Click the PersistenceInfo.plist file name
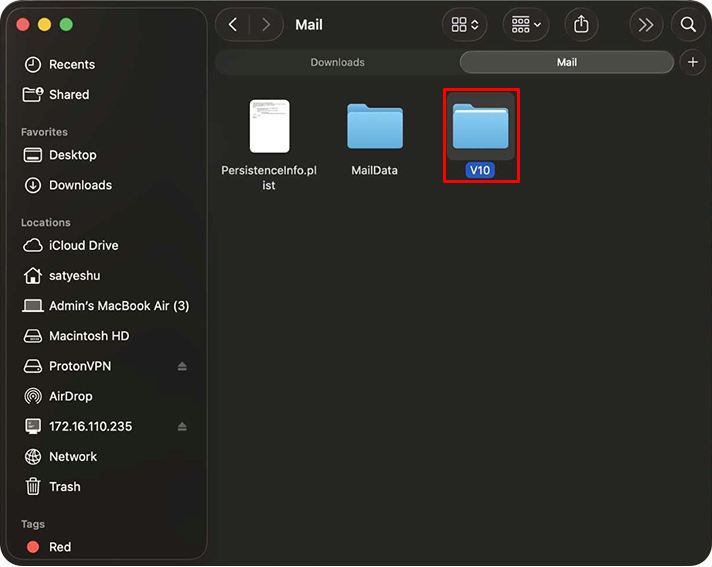This screenshot has width=712, height=567. [269, 177]
